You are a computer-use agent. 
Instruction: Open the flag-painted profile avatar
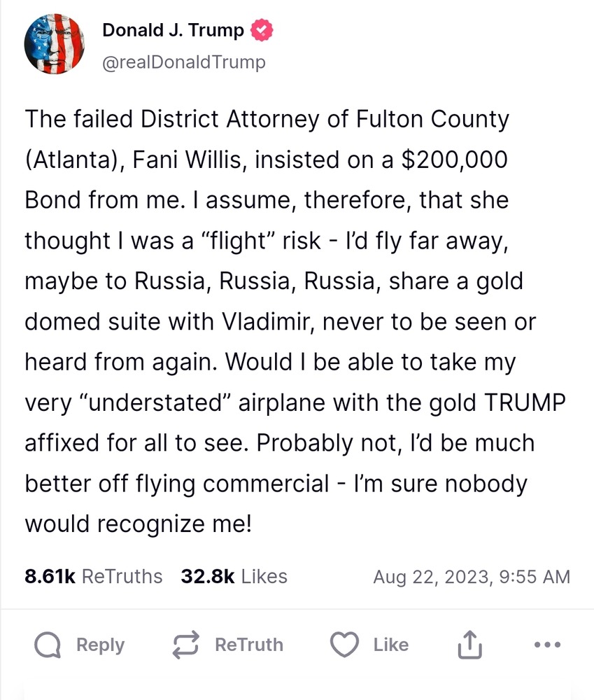coord(55,45)
